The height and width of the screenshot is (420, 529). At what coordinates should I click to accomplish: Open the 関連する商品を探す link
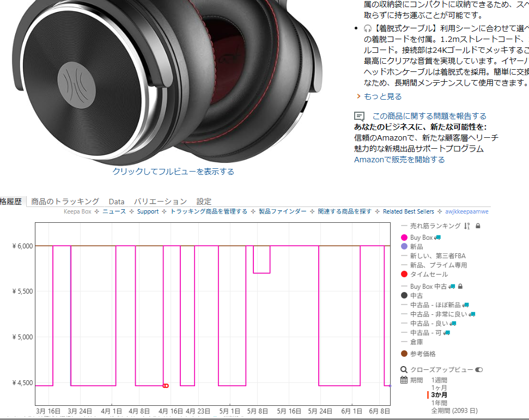click(x=344, y=211)
